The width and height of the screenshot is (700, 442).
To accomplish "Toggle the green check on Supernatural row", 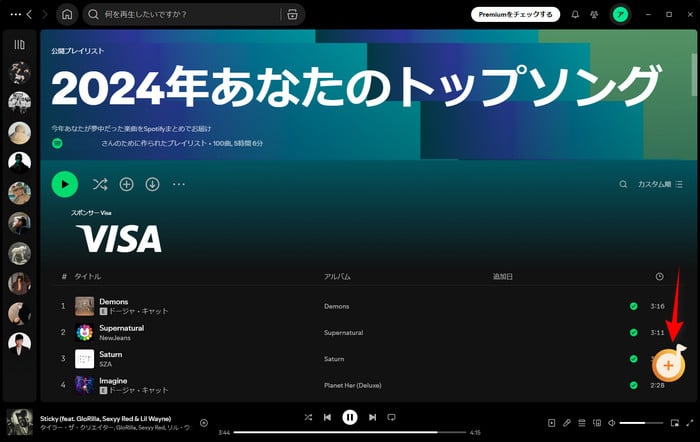I will coord(633,333).
